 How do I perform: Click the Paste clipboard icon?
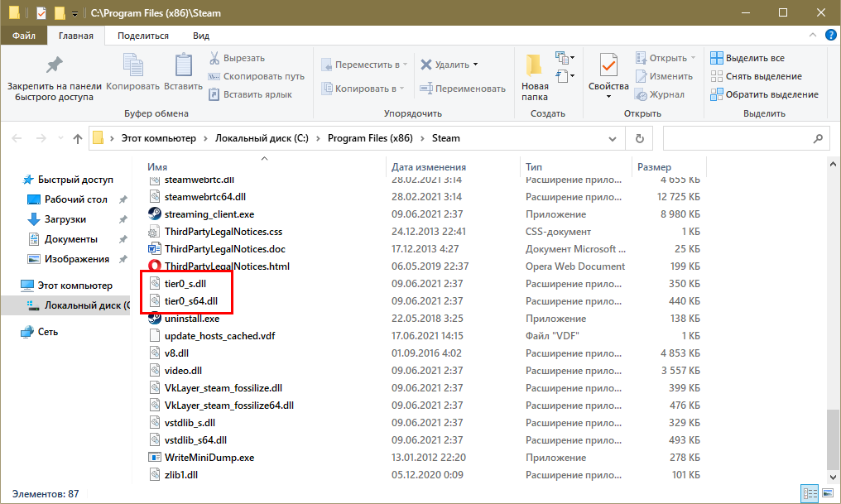[x=183, y=65]
